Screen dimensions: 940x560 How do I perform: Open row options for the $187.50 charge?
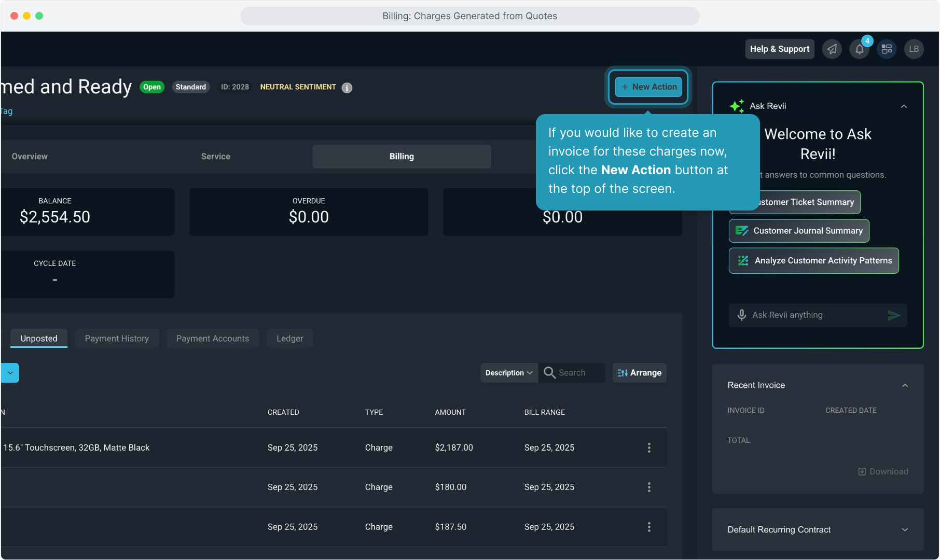tap(649, 527)
